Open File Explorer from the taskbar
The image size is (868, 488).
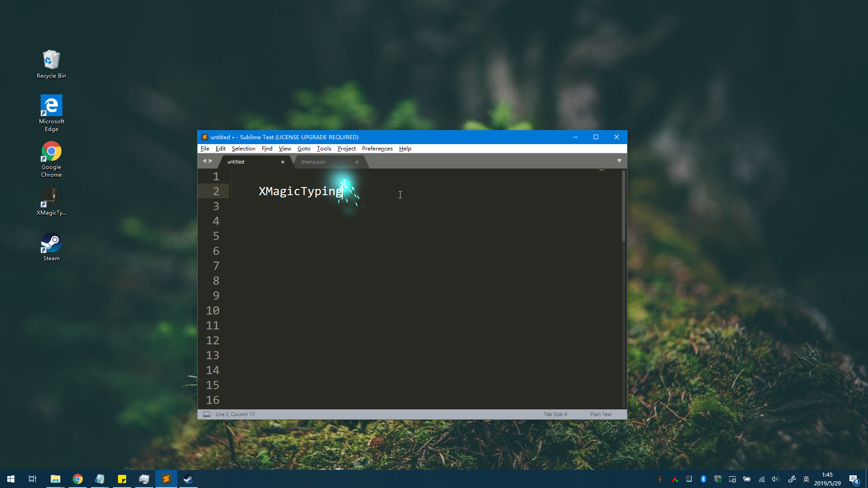(x=56, y=479)
